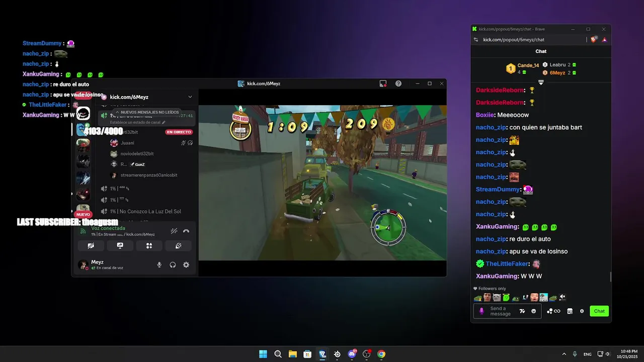The height and width of the screenshot is (362, 644).
Task: Click Juaani in the voice channel
Action: (x=127, y=143)
